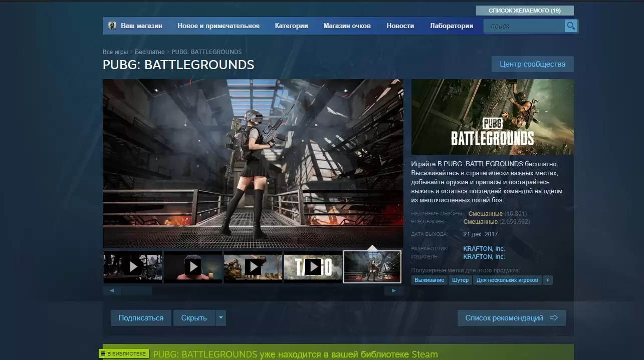Viewport: 644px width, 360px height.
Task: Click the Шутер tag
Action: point(460,280)
